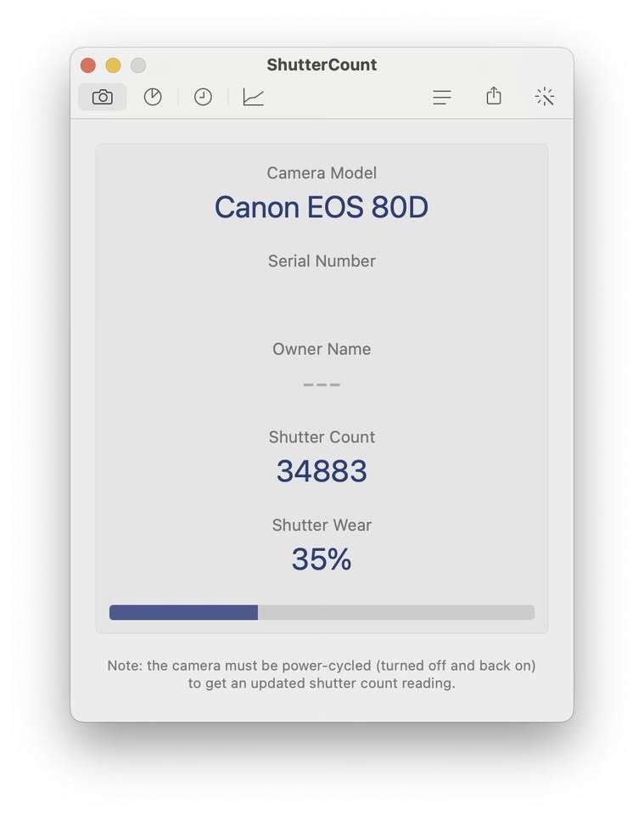
Task: Show the line graph view
Action: coord(253,97)
